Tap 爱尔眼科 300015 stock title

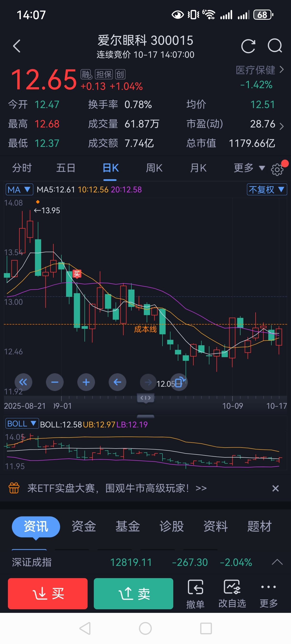click(x=145, y=40)
